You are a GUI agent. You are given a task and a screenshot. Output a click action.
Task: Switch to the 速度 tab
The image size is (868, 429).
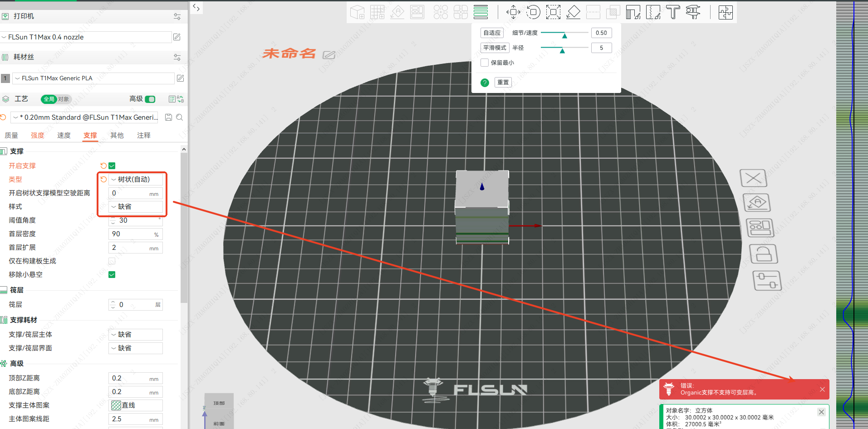click(x=64, y=135)
